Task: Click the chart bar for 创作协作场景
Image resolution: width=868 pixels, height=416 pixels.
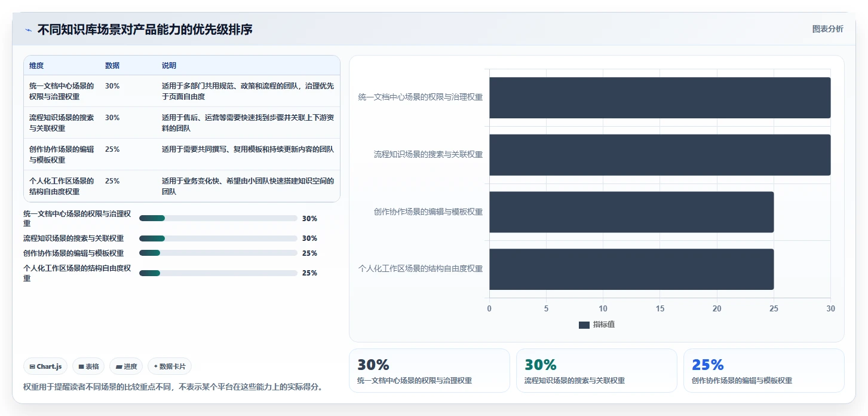Action: (x=631, y=212)
